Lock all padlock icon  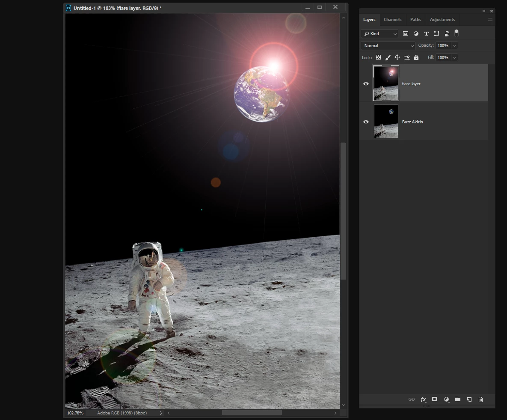point(416,57)
